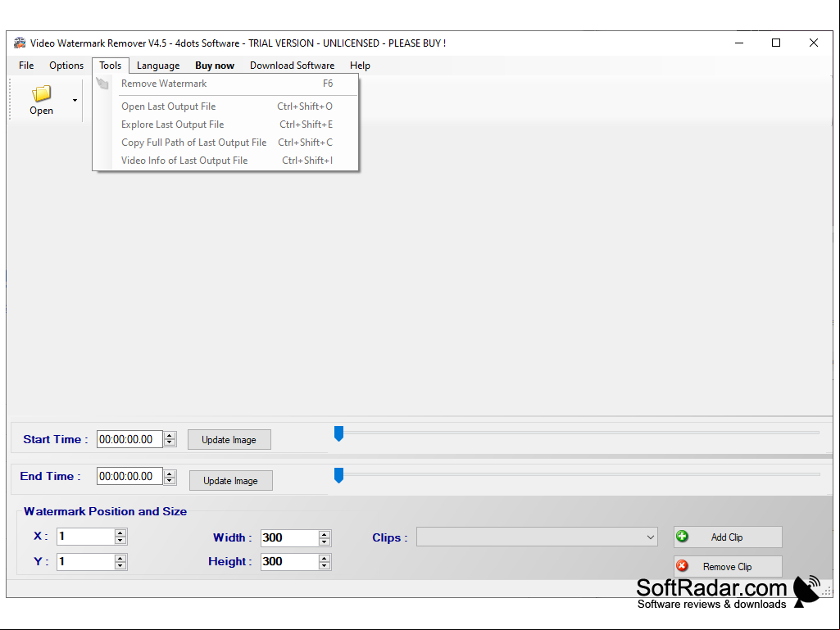Click the Height input field
The image size is (840, 630).
point(289,561)
